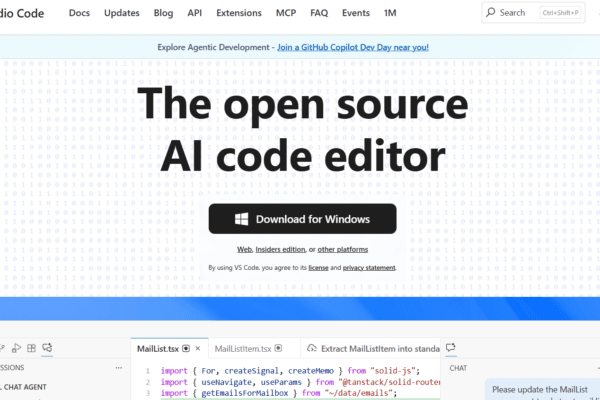Focus the Search input field
Screen dimensions: 600x400
click(530, 13)
